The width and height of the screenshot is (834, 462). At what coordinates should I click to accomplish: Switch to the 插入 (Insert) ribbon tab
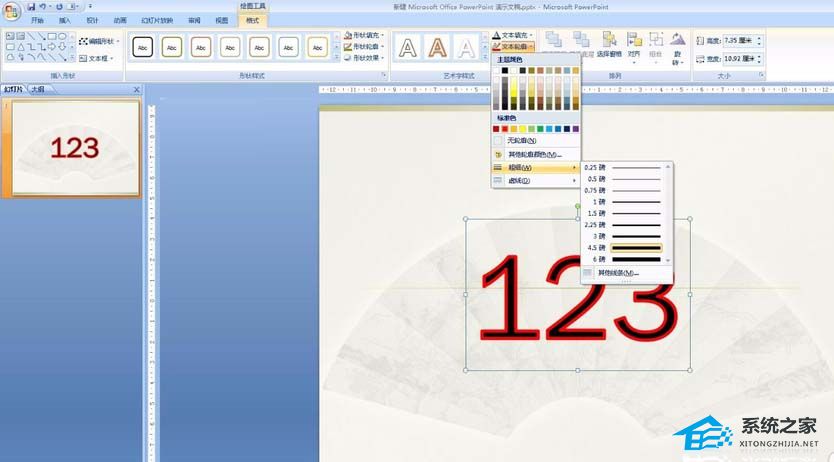(65, 20)
